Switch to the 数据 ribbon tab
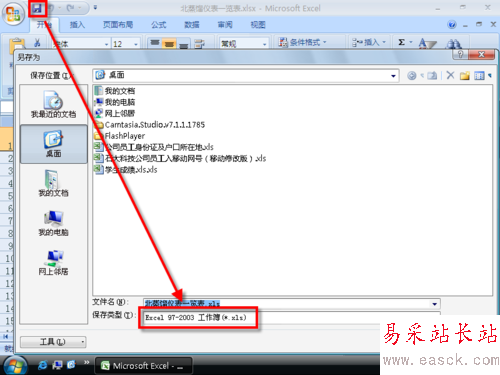Screen dimensions: 500x375 point(192,25)
